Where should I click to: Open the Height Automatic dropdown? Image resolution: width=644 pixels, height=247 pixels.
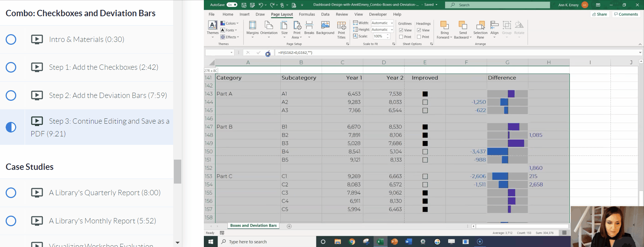point(392,30)
